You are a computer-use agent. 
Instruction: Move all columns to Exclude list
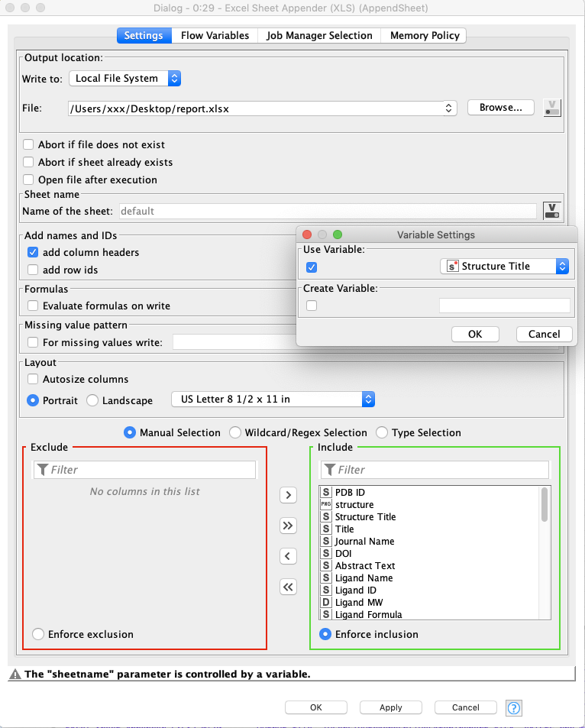pyautogui.click(x=289, y=587)
